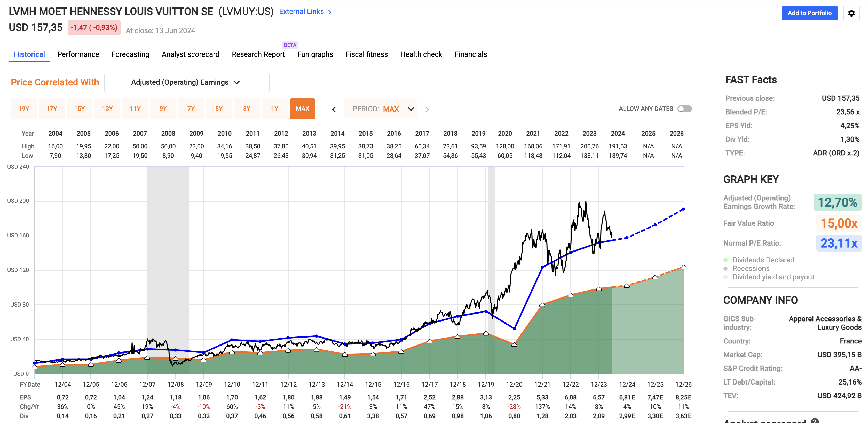Advance a period using the right chevron
The height and width of the screenshot is (423, 868).
coord(427,109)
